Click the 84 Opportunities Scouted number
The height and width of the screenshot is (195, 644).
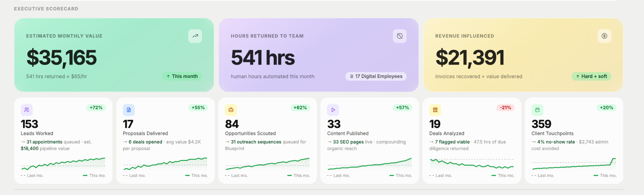232,124
